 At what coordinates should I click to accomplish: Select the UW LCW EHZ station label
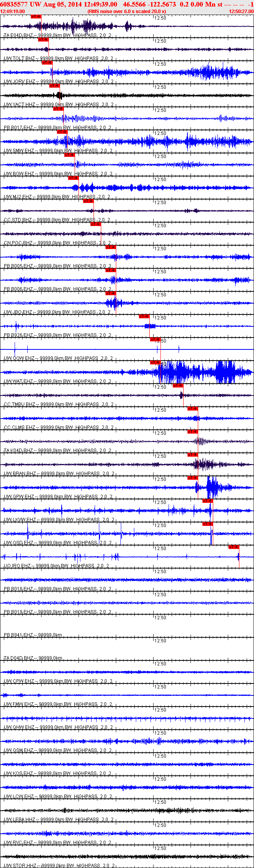(58, 796)
